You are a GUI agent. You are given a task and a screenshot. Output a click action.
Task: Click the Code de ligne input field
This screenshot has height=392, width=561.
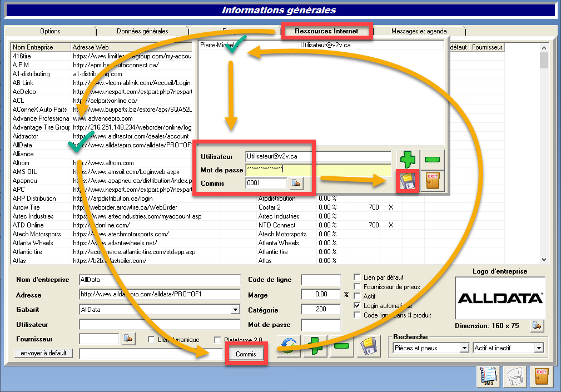coord(321,280)
